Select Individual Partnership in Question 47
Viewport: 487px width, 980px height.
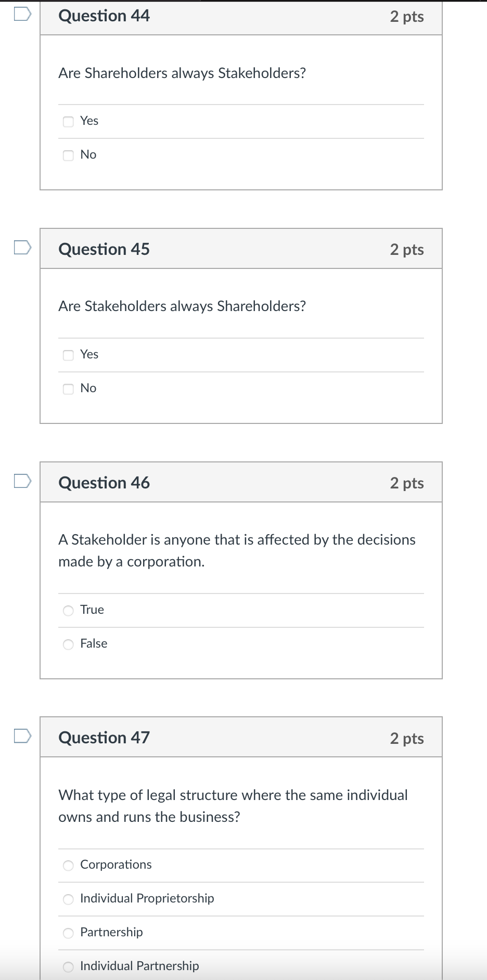(68, 966)
